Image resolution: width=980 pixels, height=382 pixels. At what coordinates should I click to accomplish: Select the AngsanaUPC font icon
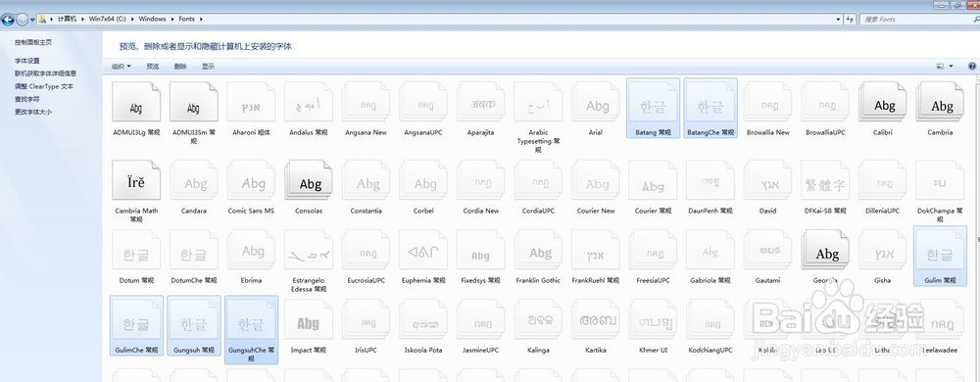[x=423, y=103]
